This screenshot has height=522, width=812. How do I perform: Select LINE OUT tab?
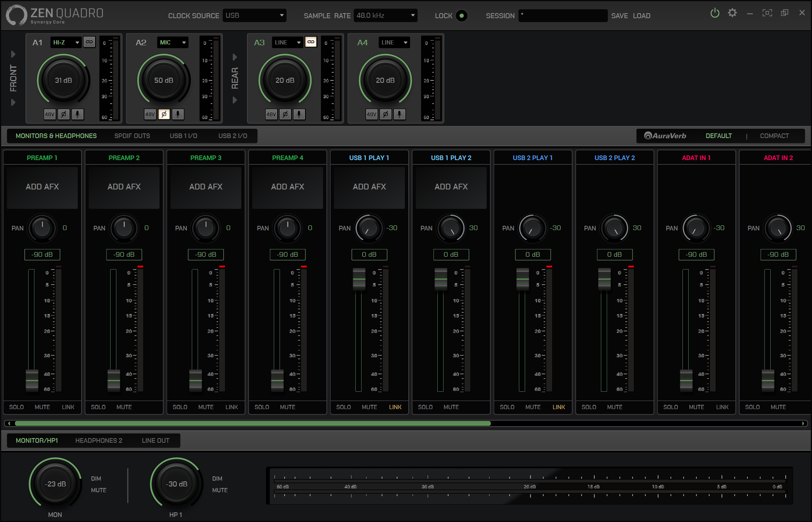coord(155,440)
